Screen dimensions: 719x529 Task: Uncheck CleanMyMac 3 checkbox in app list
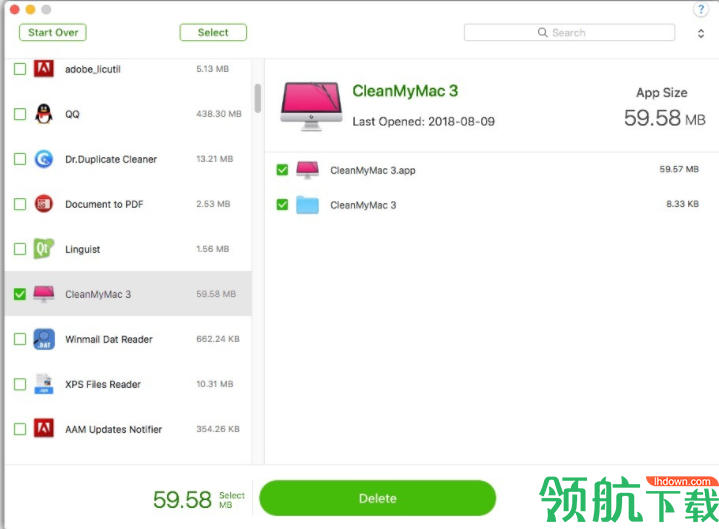coord(20,294)
